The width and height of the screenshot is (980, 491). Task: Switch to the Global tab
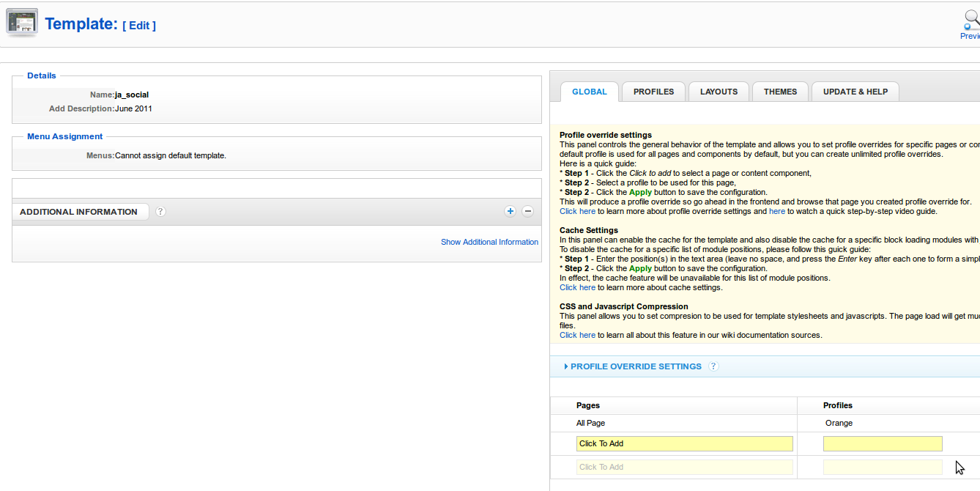[590, 92]
